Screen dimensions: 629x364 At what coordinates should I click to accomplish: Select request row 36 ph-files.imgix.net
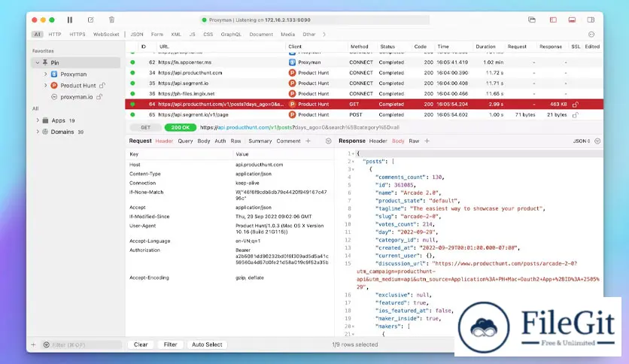click(364, 93)
